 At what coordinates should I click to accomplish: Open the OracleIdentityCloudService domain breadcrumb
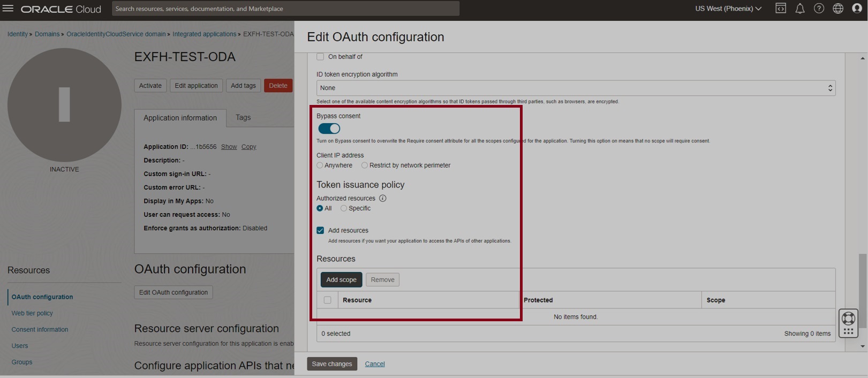pyautogui.click(x=116, y=34)
